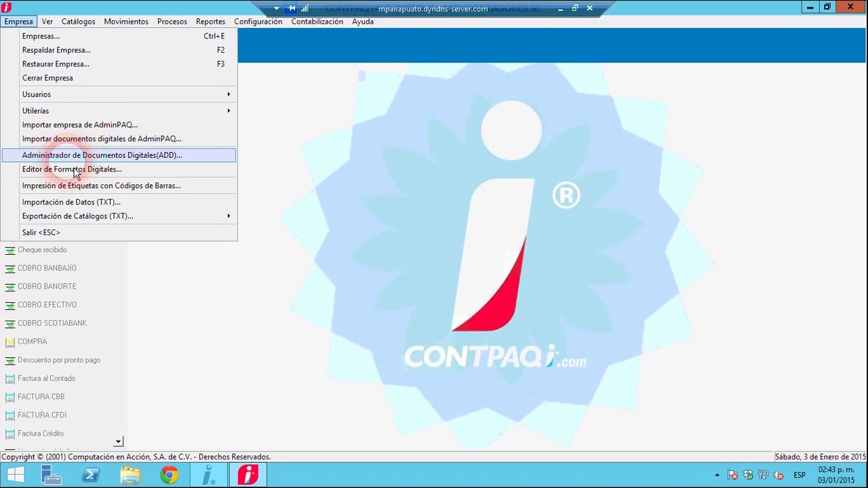This screenshot has width=868, height=488.
Task: Click the sidebar scroll-down arrow
Action: 118,442
